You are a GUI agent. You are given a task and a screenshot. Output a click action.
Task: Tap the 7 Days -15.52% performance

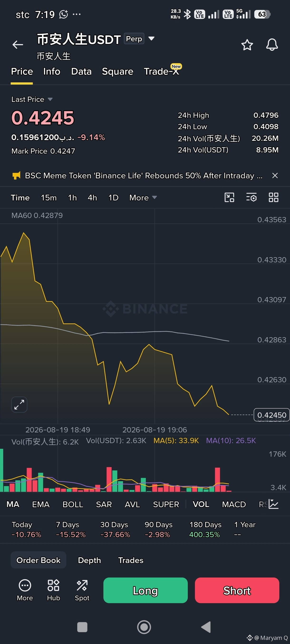71,529
